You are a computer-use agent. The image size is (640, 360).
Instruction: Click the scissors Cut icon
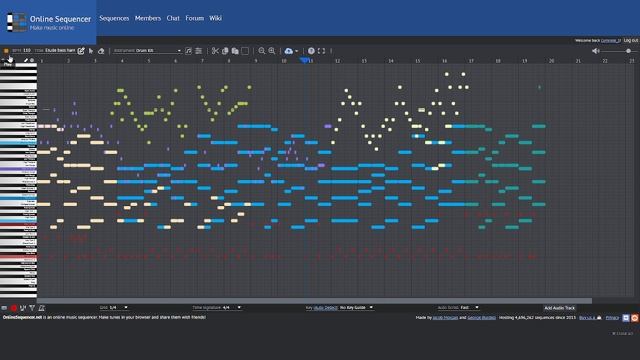coord(215,51)
